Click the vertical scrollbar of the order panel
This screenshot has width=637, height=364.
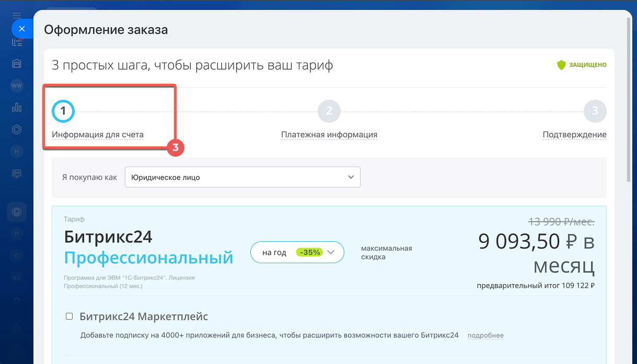pyautogui.click(x=629, y=99)
